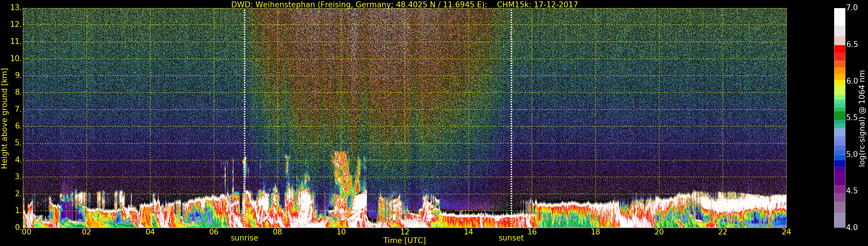Click the '16' time tick label
Screen dimensions: 868x246
tap(532, 232)
